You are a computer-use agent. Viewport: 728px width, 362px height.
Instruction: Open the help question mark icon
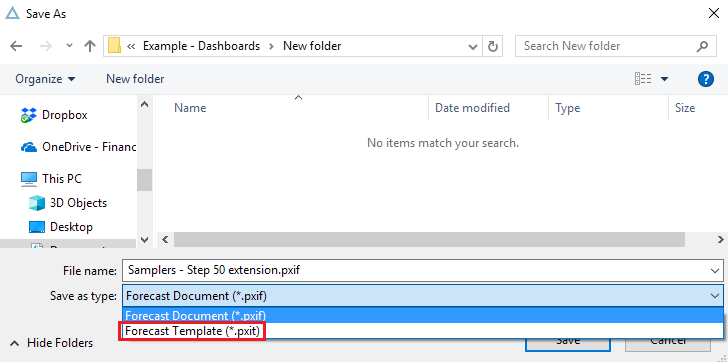coord(706,79)
